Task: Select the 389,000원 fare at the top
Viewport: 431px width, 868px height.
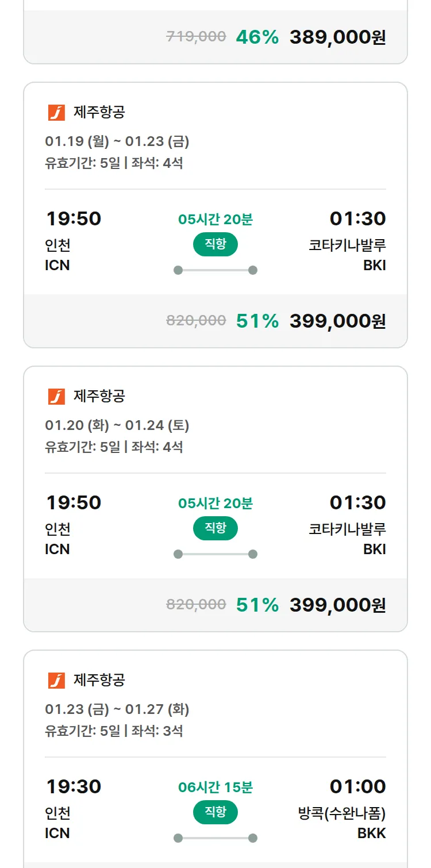Action: pyautogui.click(x=337, y=37)
